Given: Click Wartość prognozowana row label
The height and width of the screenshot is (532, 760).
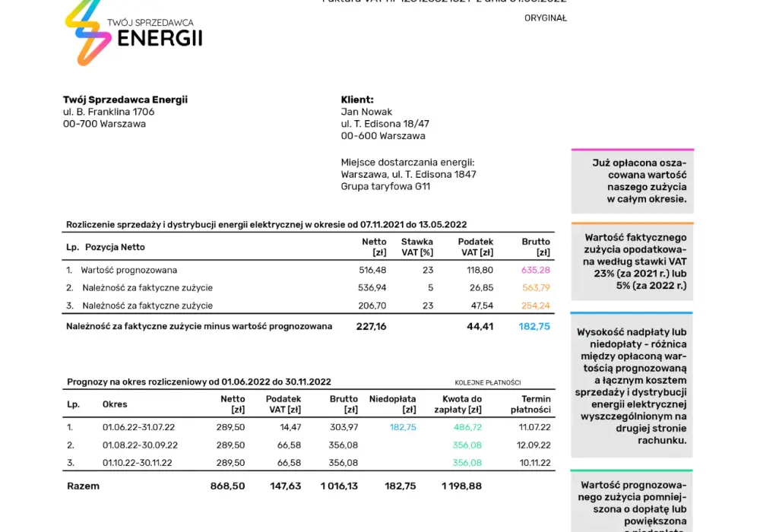Looking at the screenshot, I should point(129,271).
